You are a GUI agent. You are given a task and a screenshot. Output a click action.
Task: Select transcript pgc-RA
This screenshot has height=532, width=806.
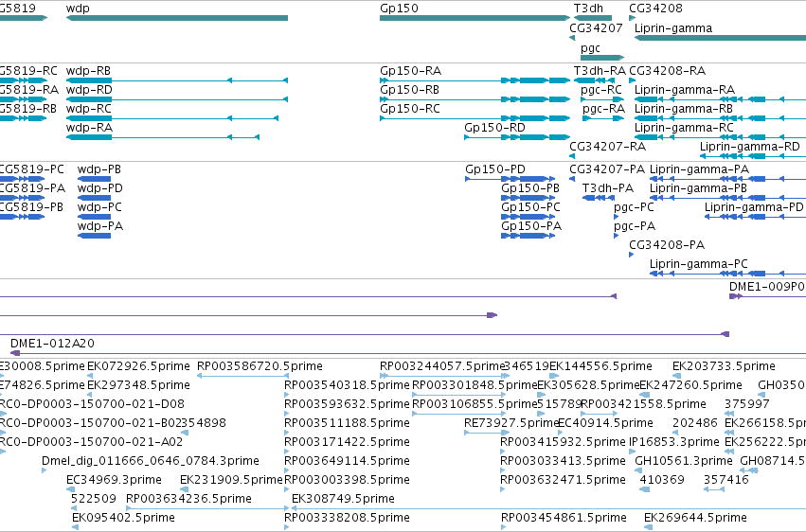pos(603,118)
